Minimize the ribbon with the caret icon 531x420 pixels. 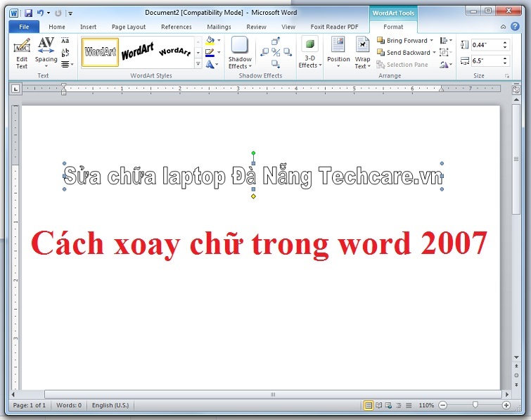pos(503,27)
